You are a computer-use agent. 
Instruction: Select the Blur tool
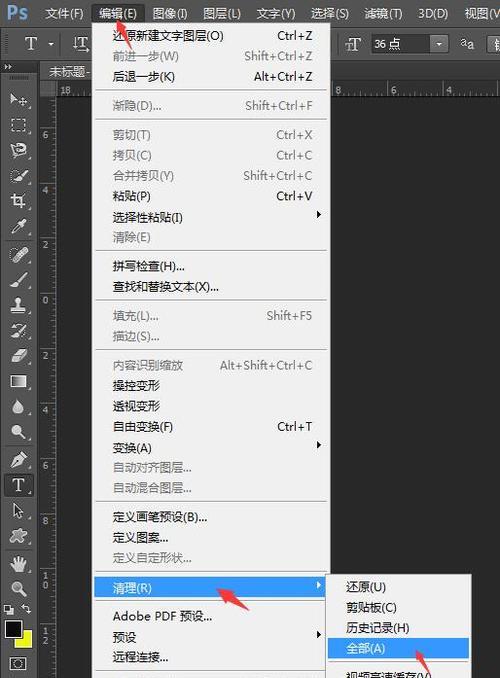coord(18,407)
